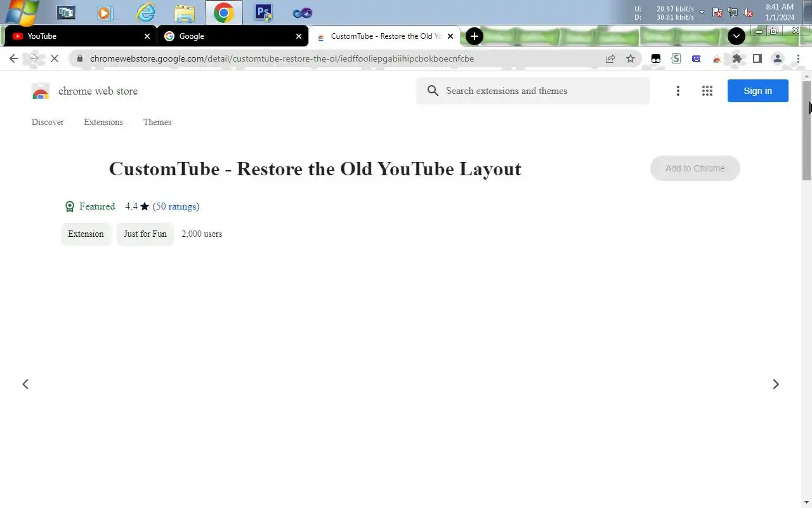Open the Extensions section
Viewport: 812px width, 508px height.
pyautogui.click(x=103, y=122)
